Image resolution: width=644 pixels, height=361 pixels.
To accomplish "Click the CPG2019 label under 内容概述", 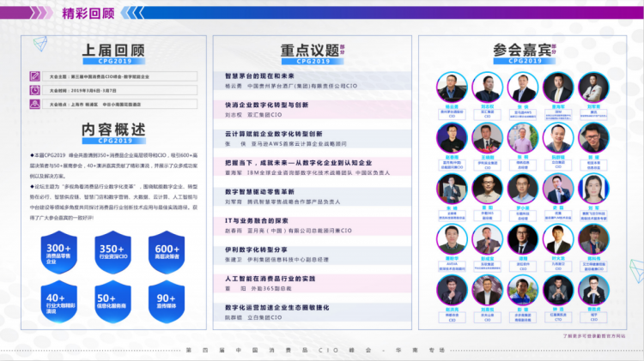I will pos(113,141).
